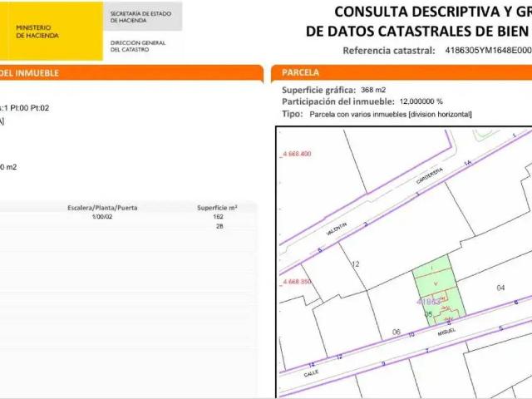Click the PARCELA orange section header
This screenshot has width=532, height=399.
[x=401, y=72]
